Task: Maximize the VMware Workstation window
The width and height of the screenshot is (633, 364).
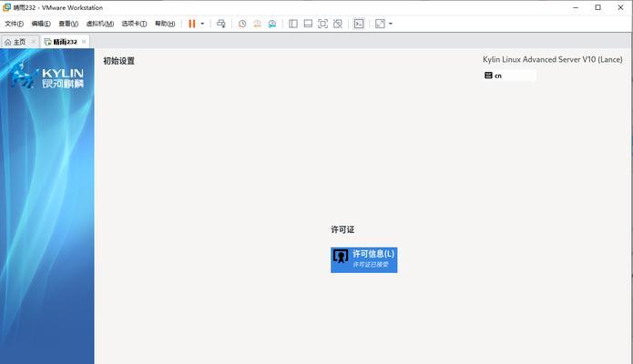Action: pyautogui.click(x=597, y=7)
